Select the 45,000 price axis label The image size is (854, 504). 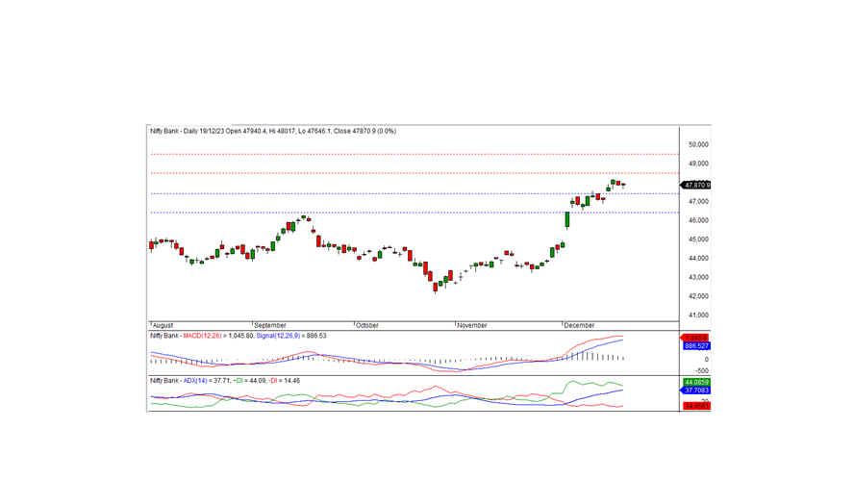pyautogui.click(x=698, y=239)
